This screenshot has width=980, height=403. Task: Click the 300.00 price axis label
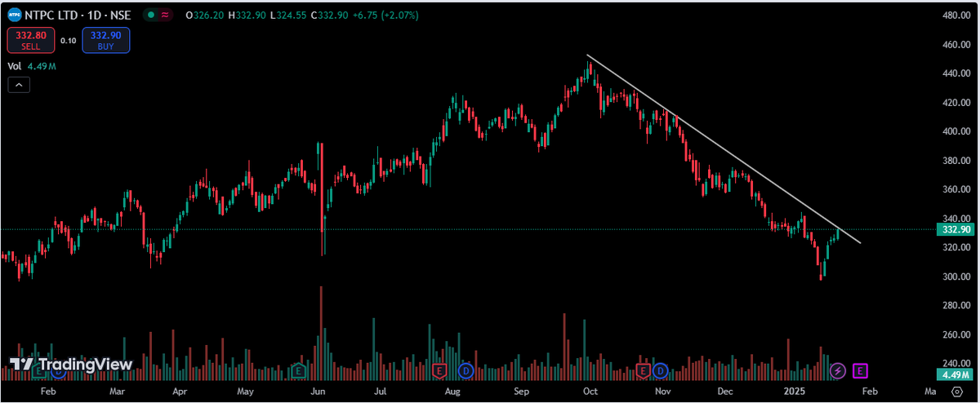coord(955,277)
